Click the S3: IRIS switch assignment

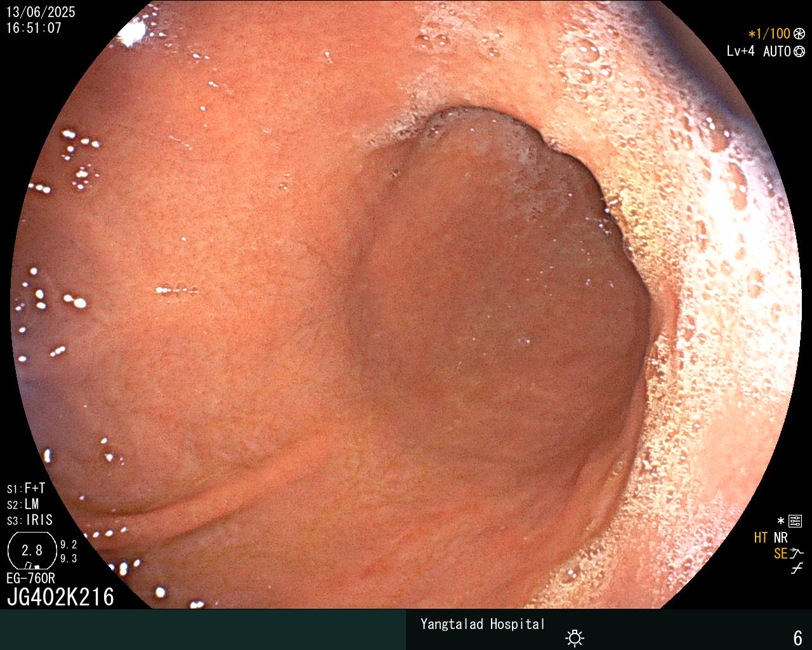tap(30, 521)
